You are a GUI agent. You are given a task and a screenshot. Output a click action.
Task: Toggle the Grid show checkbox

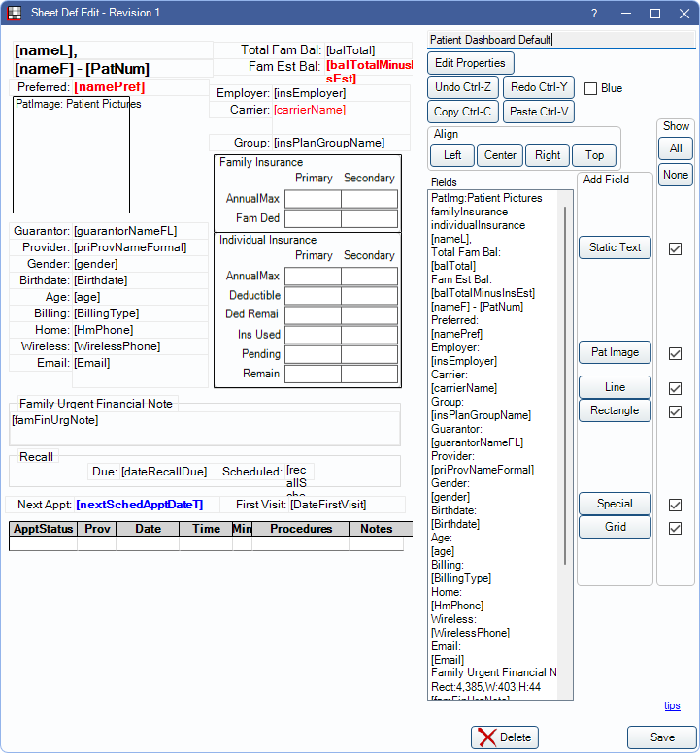click(675, 528)
